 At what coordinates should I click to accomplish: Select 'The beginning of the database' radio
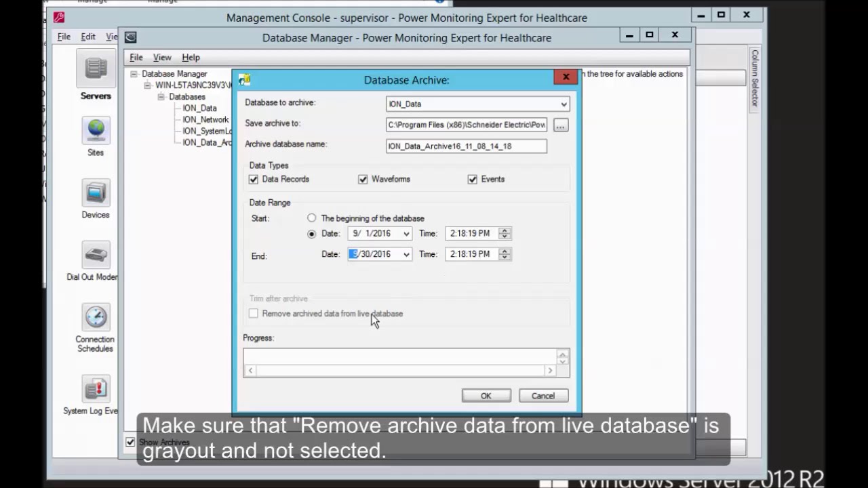click(x=311, y=218)
